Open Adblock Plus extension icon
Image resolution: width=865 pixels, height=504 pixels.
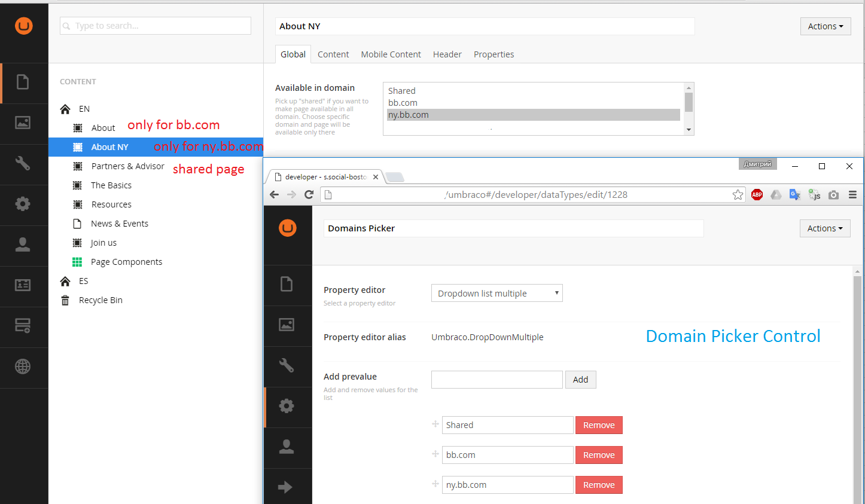click(757, 194)
